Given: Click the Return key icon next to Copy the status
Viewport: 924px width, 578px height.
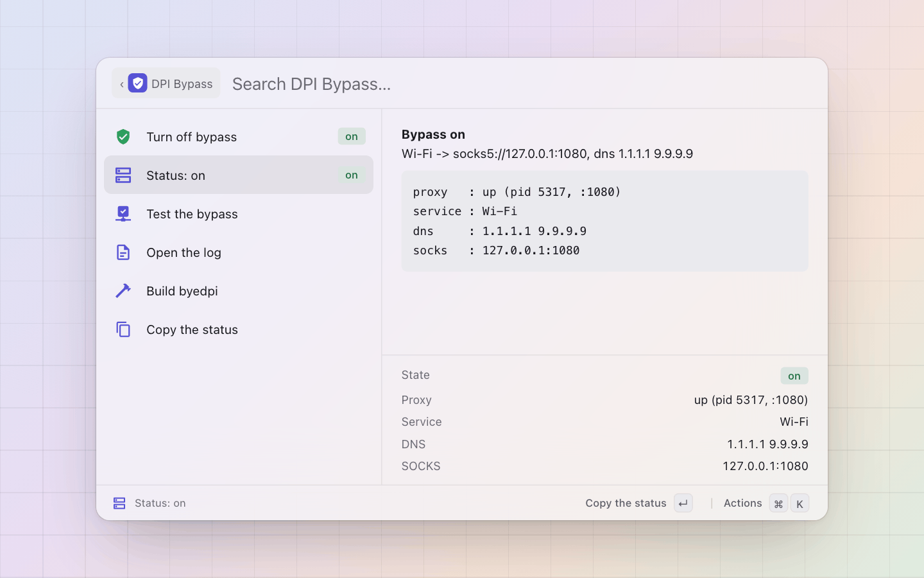Looking at the screenshot, I should pos(683,503).
